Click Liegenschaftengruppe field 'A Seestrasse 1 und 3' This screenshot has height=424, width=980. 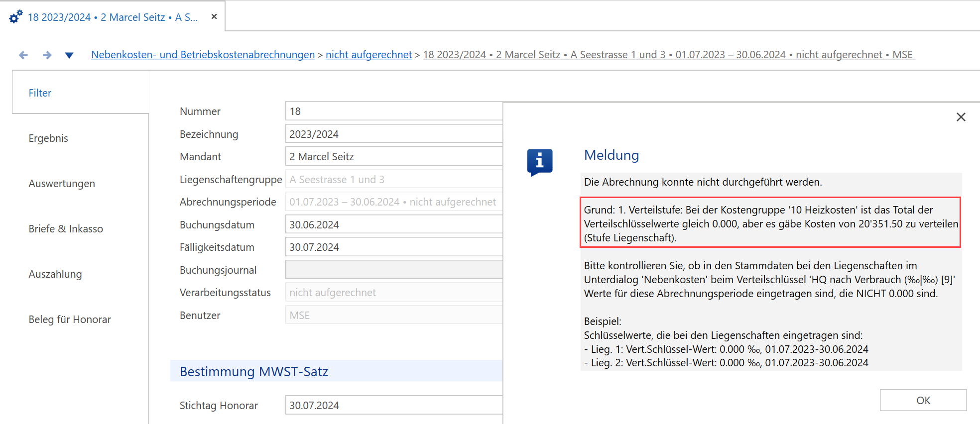coord(394,179)
